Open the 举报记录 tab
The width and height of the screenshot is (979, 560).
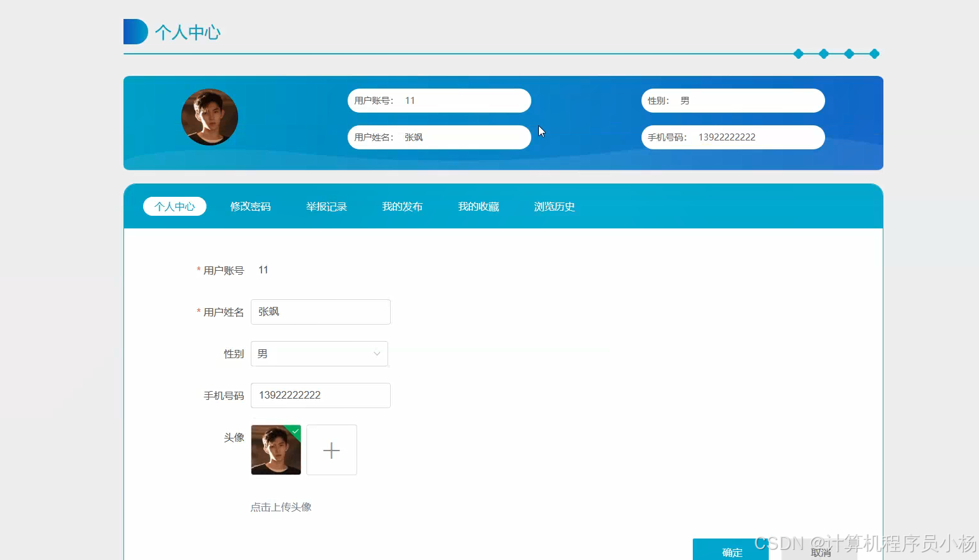click(327, 206)
